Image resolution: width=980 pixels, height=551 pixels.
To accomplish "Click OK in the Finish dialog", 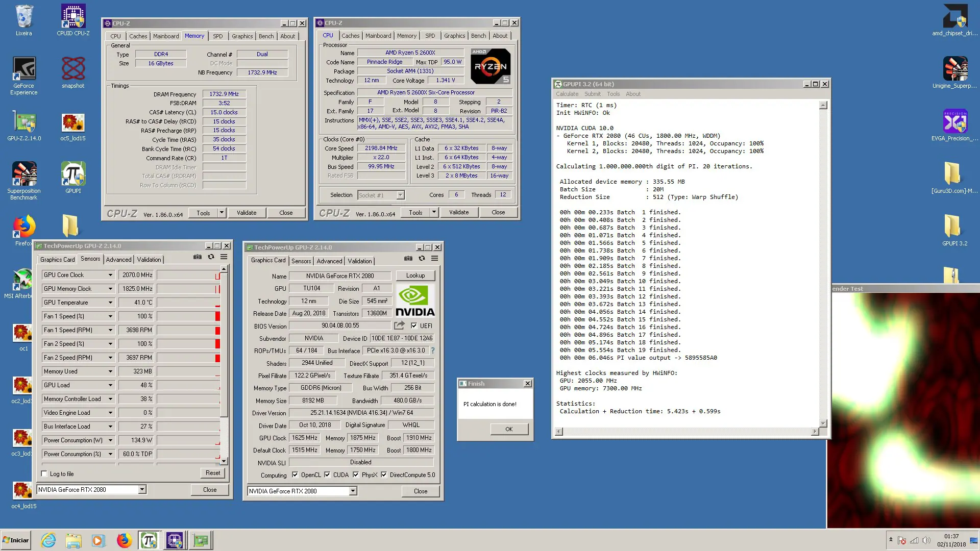I will coord(509,429).
